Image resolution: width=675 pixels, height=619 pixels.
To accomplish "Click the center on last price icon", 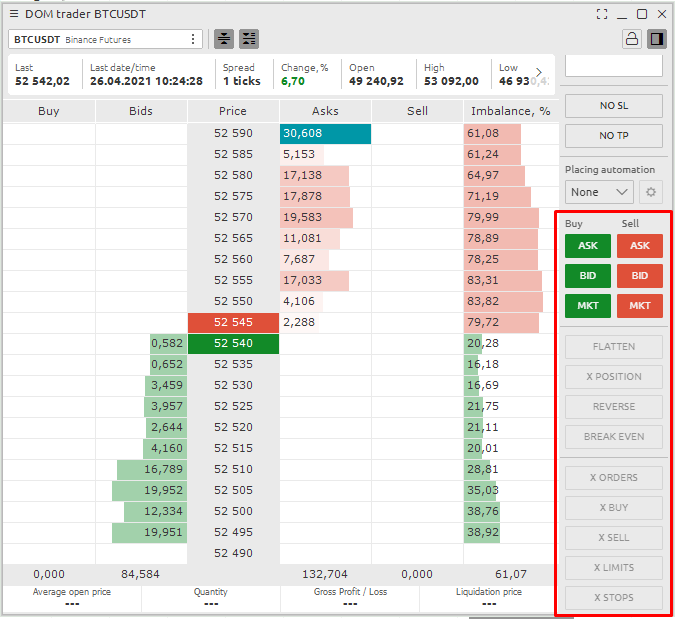I will 224,39.
